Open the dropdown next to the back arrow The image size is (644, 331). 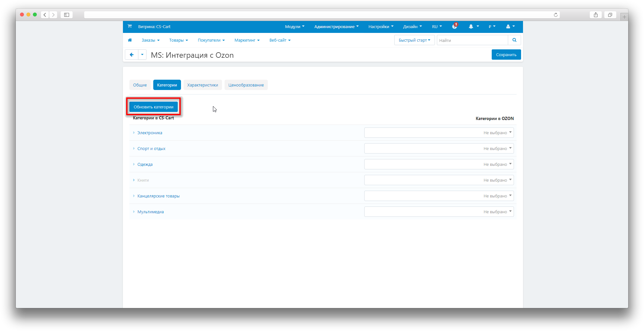[x=142, y=55]
